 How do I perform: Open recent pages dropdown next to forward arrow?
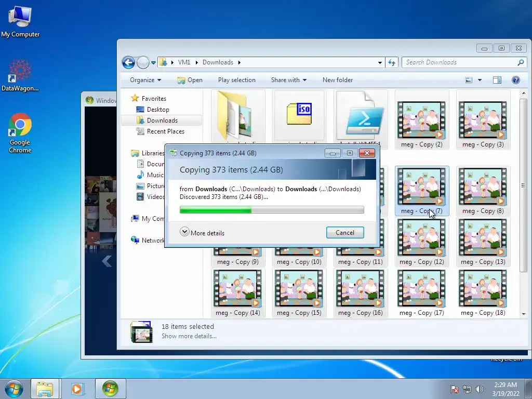tap(153, 63)
